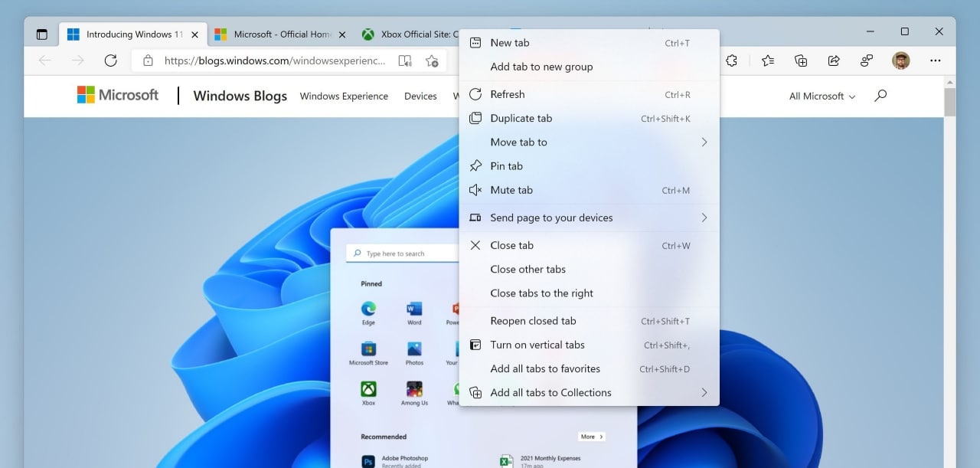Image resolution: width=980 pixels, height=468 pixels.
Task: Close the Microsoft - Official Home tab
Action: [x=342, y=34]
